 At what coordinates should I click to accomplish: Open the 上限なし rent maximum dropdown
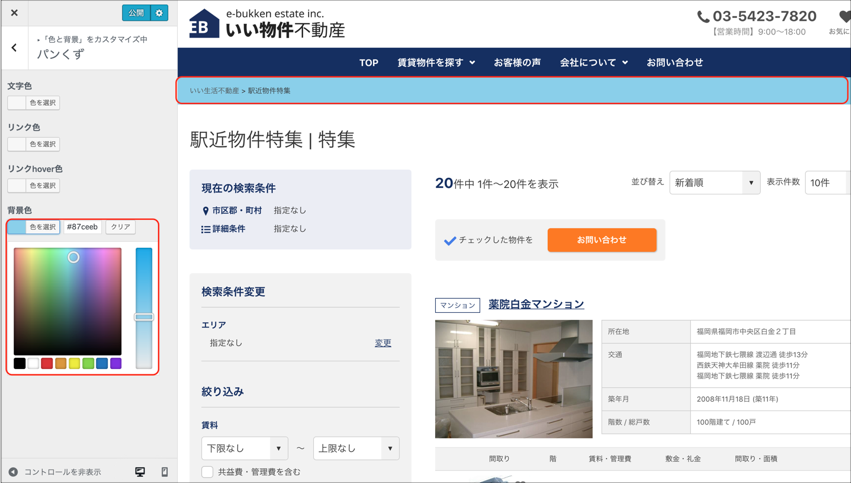coord(356,448)
